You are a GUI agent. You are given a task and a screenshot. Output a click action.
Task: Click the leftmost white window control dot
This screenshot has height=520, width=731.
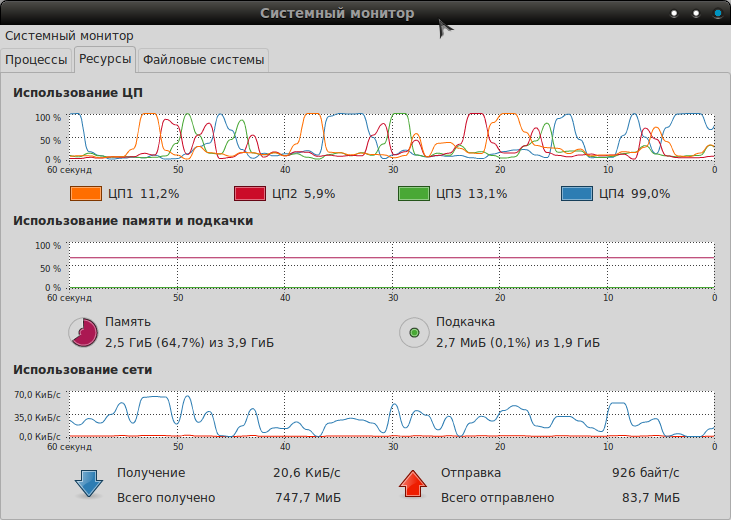tap(674, 13)
